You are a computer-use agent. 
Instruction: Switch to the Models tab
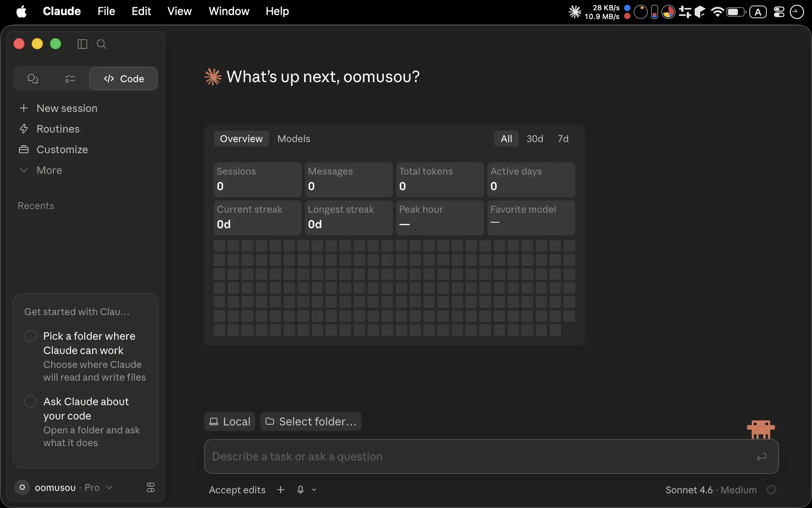(294, 139)
